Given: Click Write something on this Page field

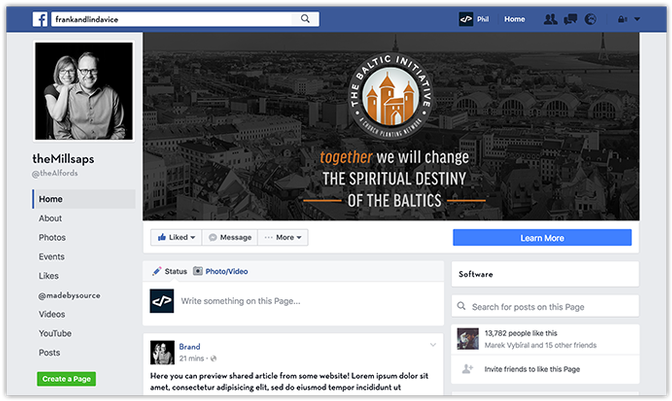Looking at the screenshot, I should pyautogui.click(x=240, y=301).
